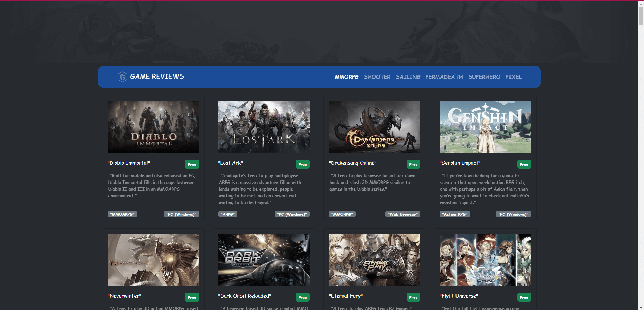Click the Free badge on Diablo Immortal
The image size is (644, 310).
(x=192, y=164)
